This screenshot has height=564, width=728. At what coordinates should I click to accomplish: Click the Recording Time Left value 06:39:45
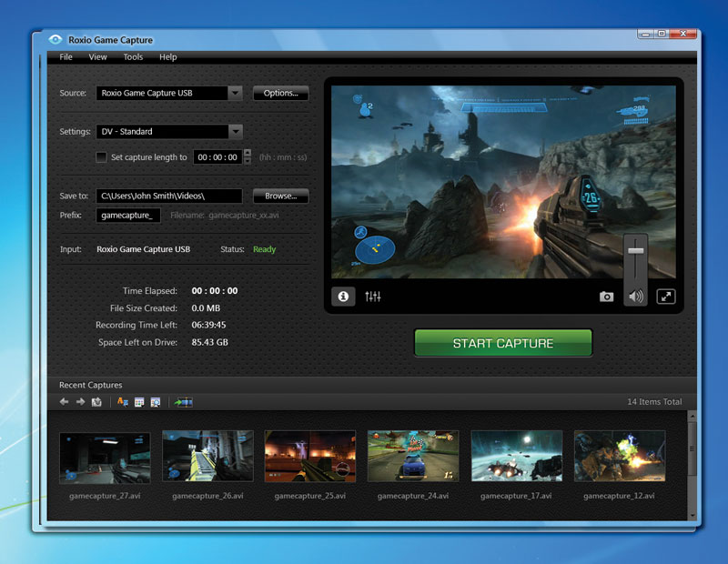coord(209,325)
